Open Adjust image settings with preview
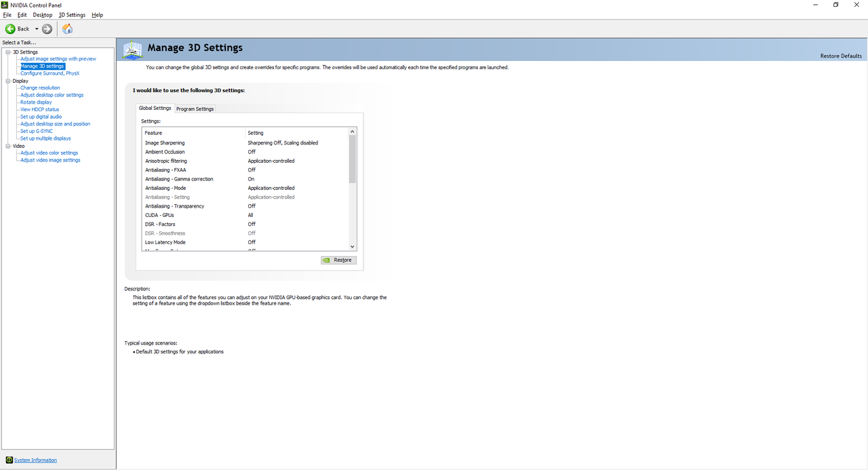The width and height of the screenshot is (868, 470). coord(58,59)
